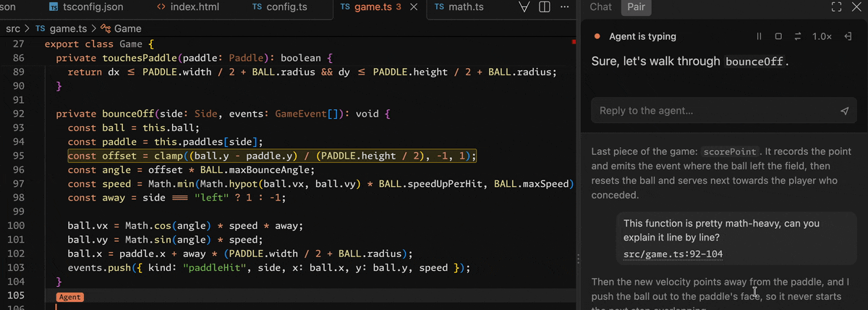
Task: Close the game.ts tab
Action: click(413, 7)
